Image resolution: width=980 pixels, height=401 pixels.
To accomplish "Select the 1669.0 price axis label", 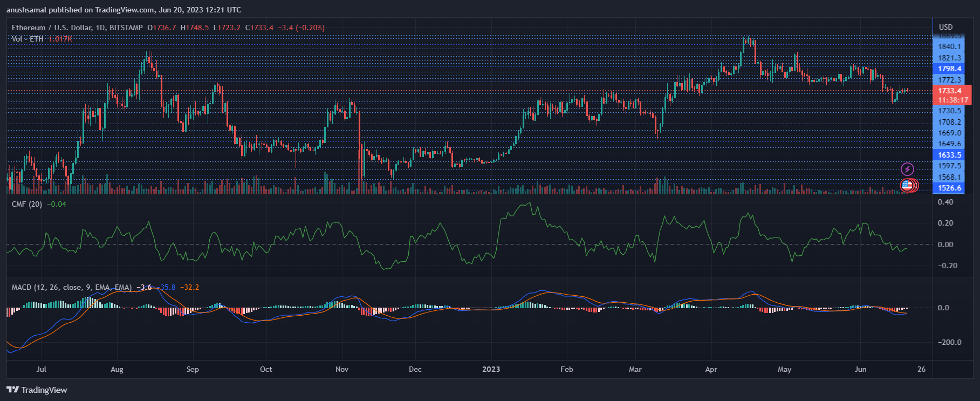I will pos(949,133).
